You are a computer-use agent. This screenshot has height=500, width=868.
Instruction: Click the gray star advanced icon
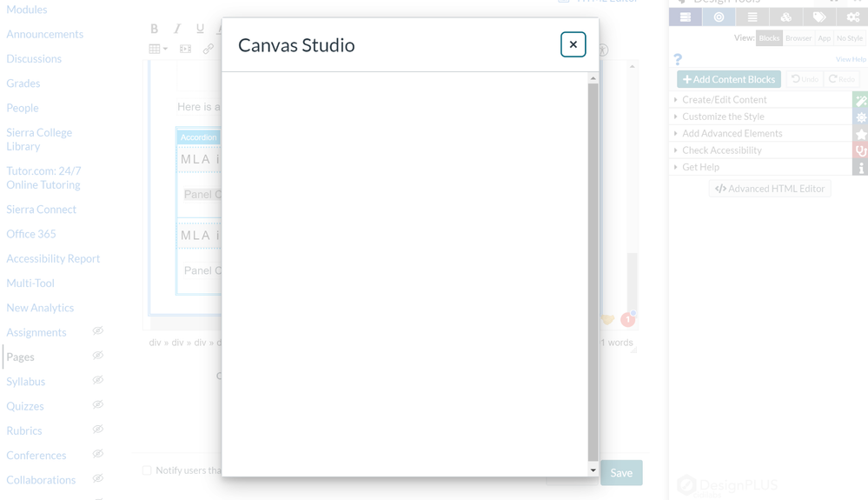coord(860,134)
